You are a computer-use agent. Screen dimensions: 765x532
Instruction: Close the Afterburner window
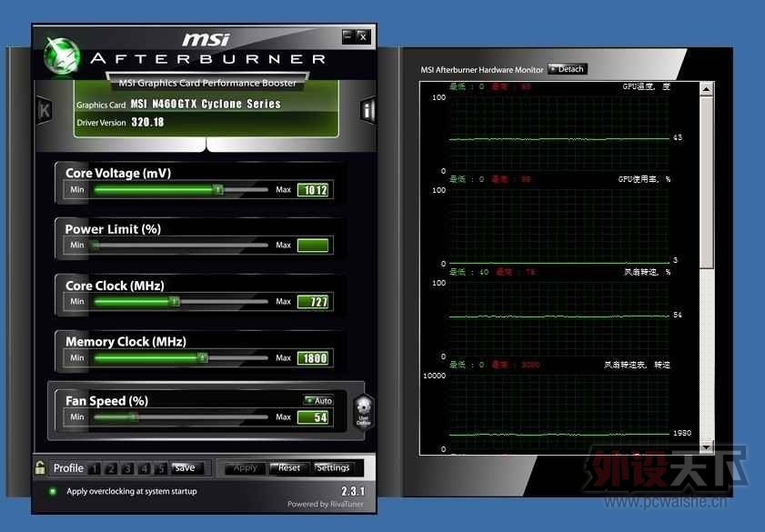pos(363,36)
